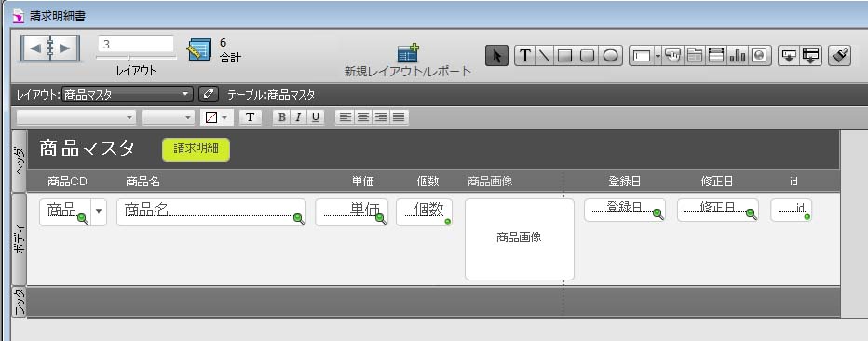This screenshot has height=341, width=868.
Task: Click the 商品名 field in the body
Action: [210, 212]
